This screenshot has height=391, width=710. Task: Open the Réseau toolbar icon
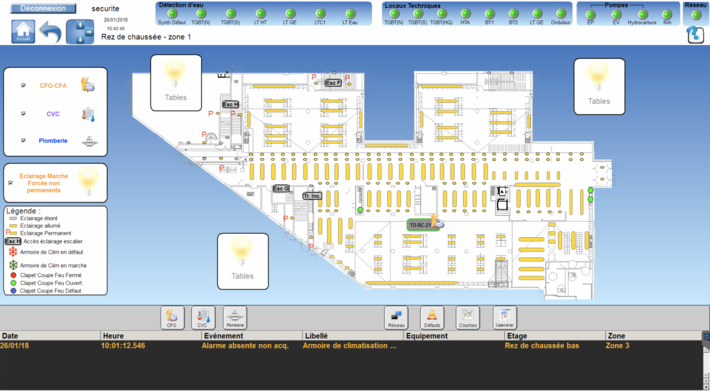pyautogui.click(x=396, y=317)
